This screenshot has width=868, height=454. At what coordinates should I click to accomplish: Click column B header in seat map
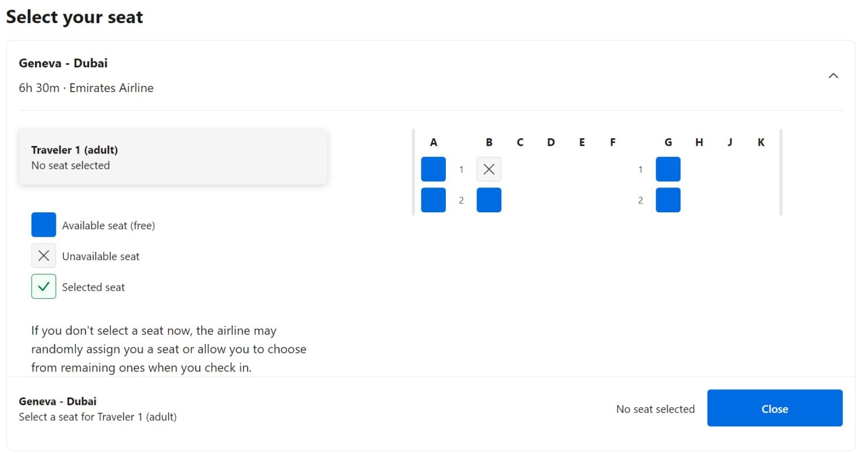(489, 142)
